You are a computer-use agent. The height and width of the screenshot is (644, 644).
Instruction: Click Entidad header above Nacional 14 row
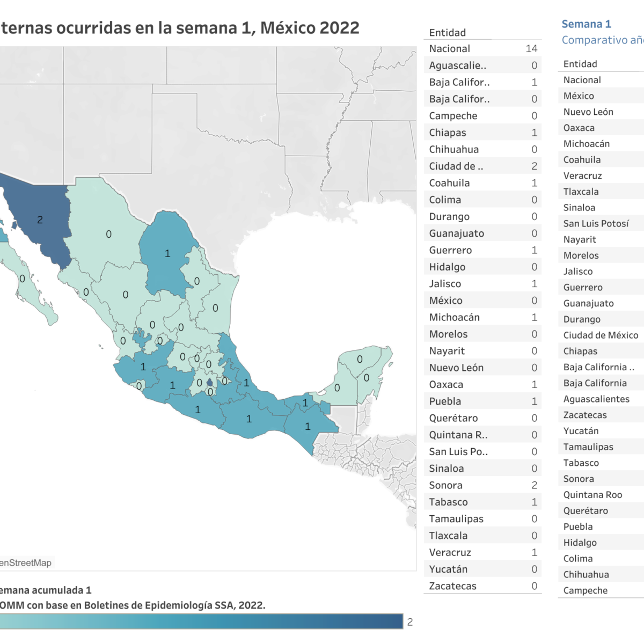[x=448, y=33]
